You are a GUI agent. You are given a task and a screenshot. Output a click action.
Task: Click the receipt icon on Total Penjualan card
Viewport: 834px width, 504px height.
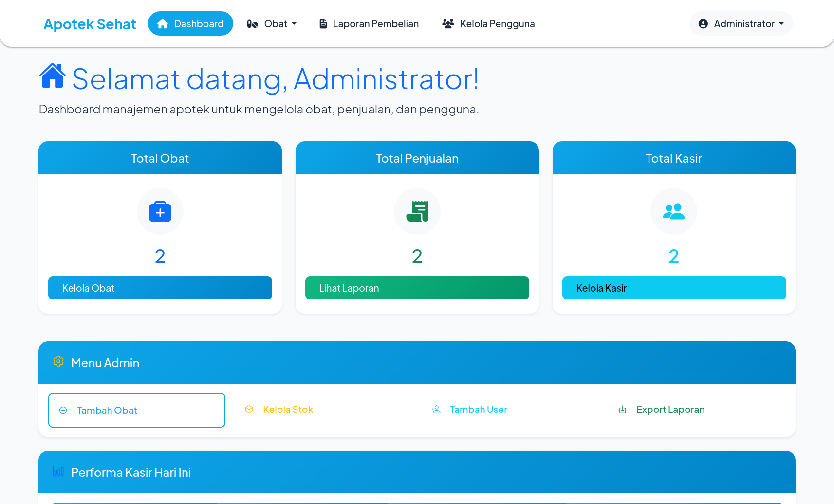coord(417,211)
